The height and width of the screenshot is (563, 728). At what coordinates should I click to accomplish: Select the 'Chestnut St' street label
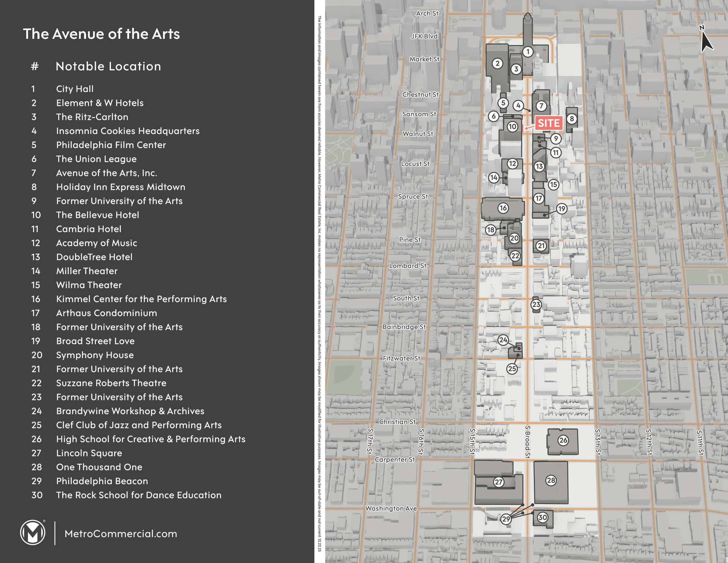[x=420, y=94]
